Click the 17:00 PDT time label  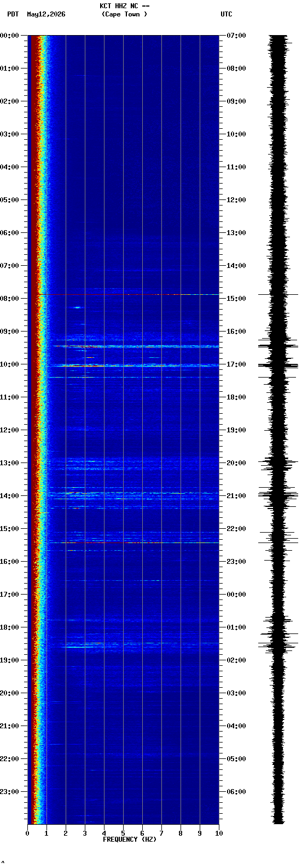click(x=10, y=595)
